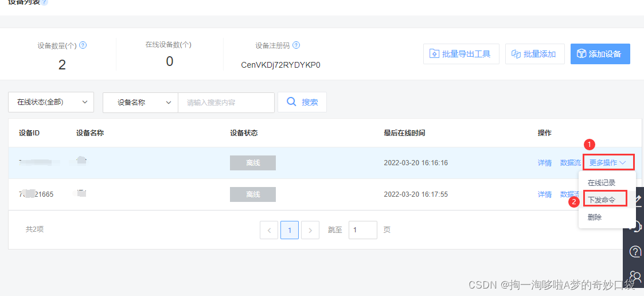Click 批量导出工具 button
644x296 pixels.
[461, 54]
